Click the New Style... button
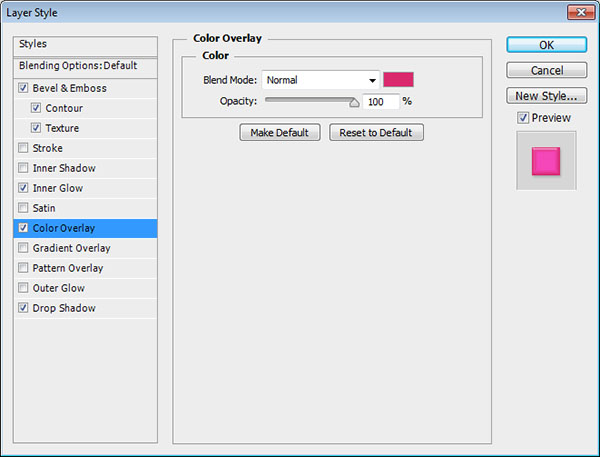 coord(546,96)
